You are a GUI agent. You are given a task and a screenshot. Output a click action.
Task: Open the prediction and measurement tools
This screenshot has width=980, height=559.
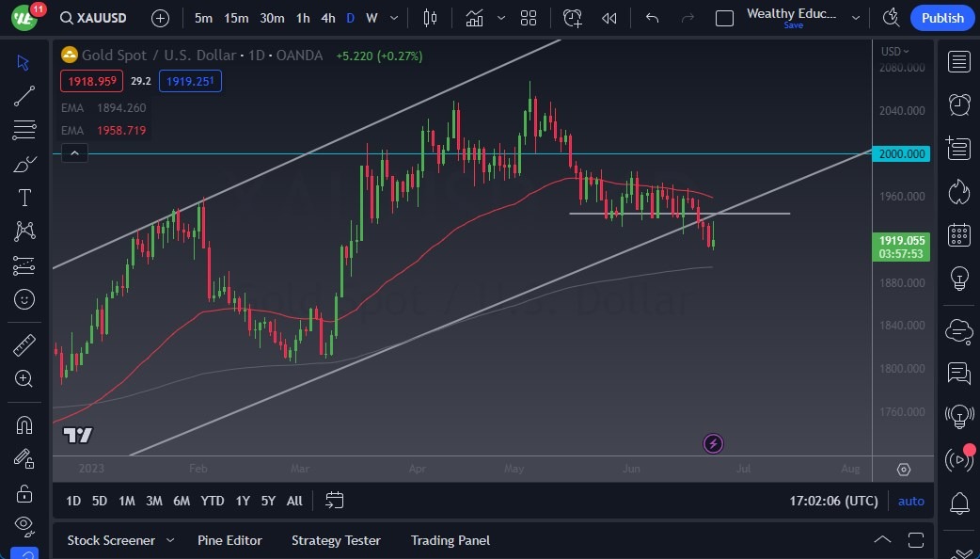[24, 265]
